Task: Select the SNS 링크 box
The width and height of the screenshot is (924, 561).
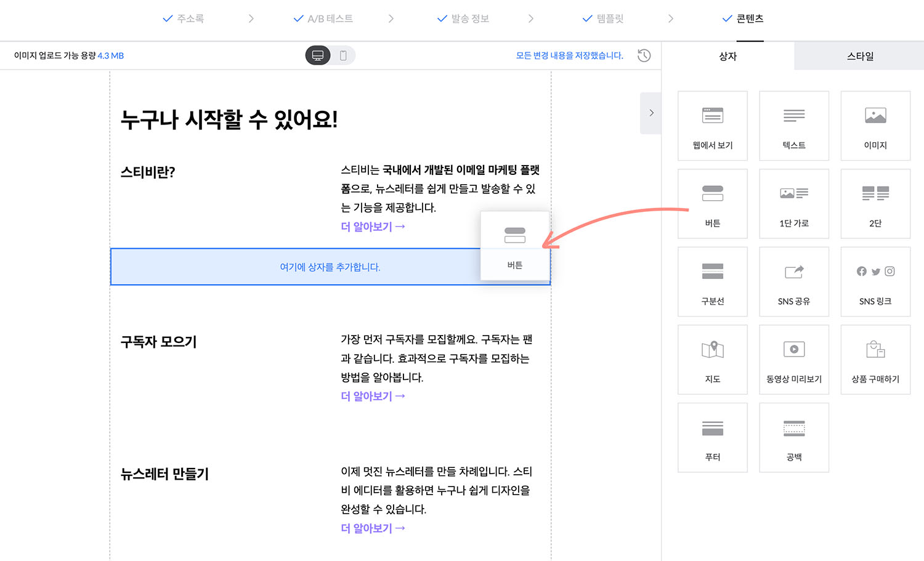Action: pyautogui.click(x=875, y=281)
